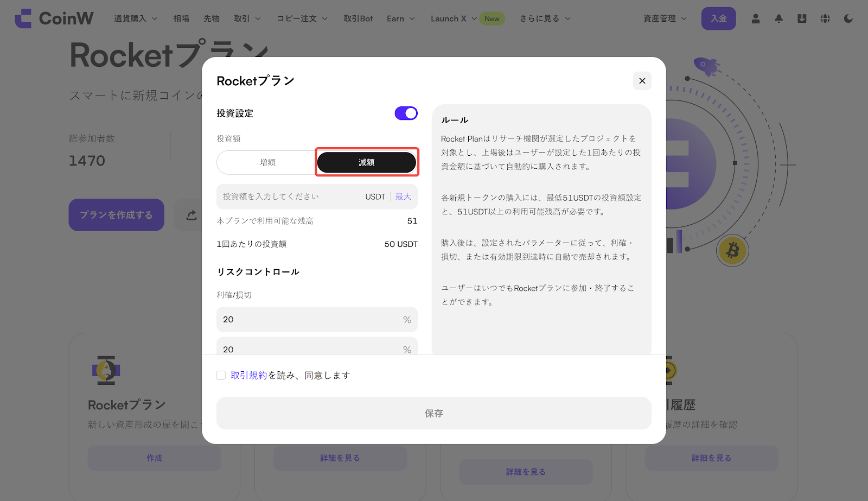Select the 増額 option
Screen dimensions: 868x501
click(267, 162)
